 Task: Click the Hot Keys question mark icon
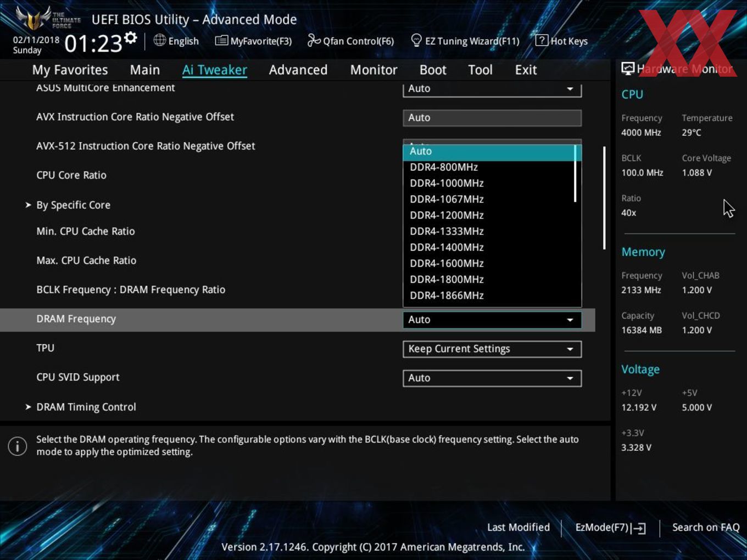pos(542,40)
